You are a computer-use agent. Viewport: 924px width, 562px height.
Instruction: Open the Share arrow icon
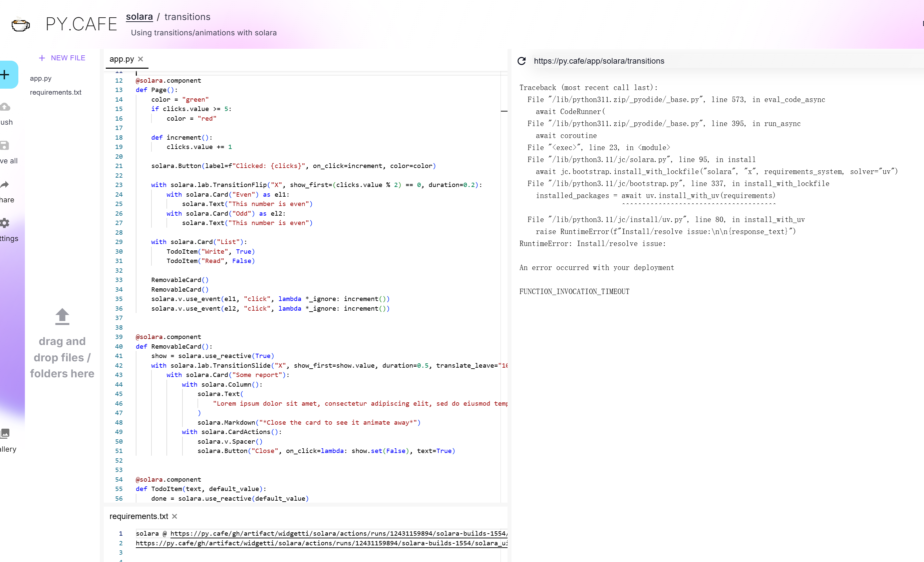click(x=4, y=184)
